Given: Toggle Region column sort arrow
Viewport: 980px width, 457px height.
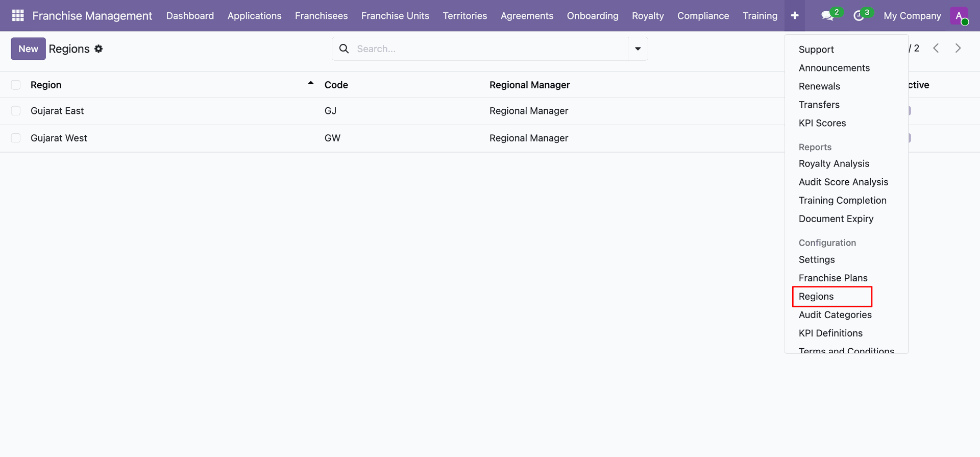Looking at the screenshot, I should point(310,83).
